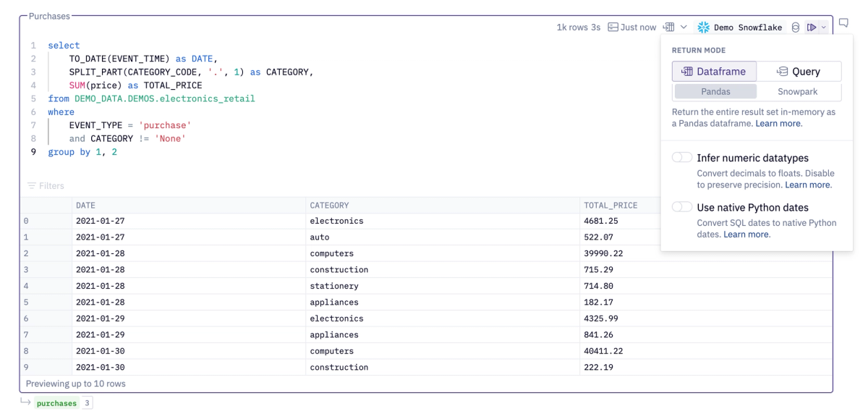Choose the Pandas dataframe option
Viewport: 868px width, 414px height.
pos(715,92)
